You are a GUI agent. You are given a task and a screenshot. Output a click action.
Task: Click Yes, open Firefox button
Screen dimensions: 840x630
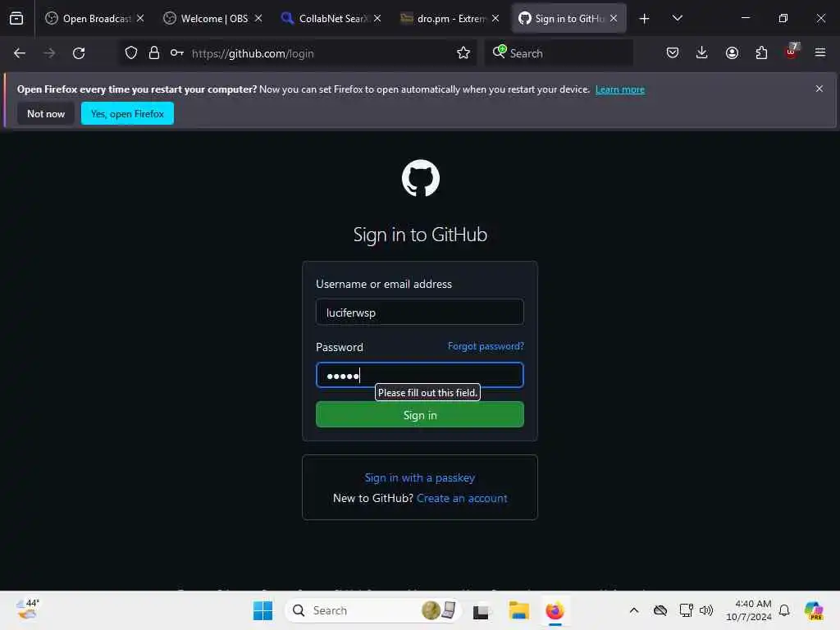point(127,113)
